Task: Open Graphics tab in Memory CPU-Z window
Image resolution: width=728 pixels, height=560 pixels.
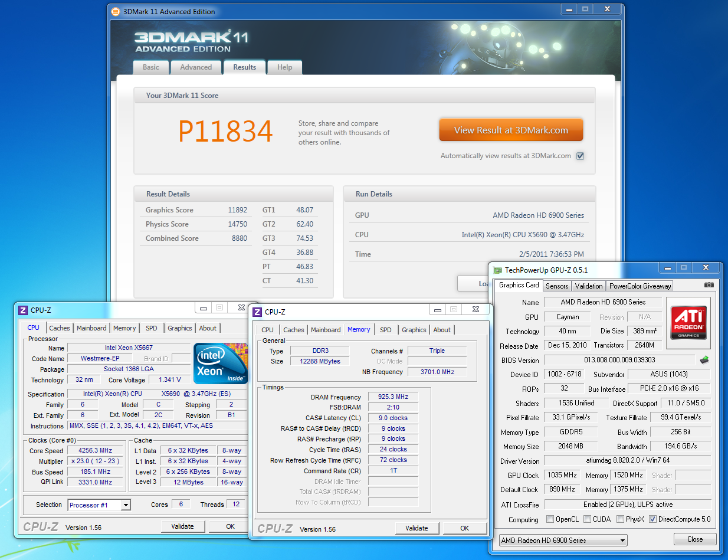Action: click(414, 330)
